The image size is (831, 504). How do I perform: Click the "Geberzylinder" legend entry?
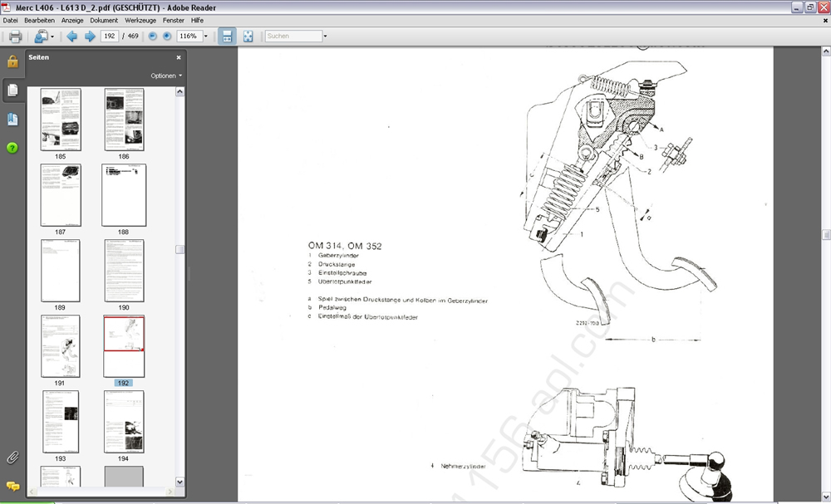click(338, 255)
